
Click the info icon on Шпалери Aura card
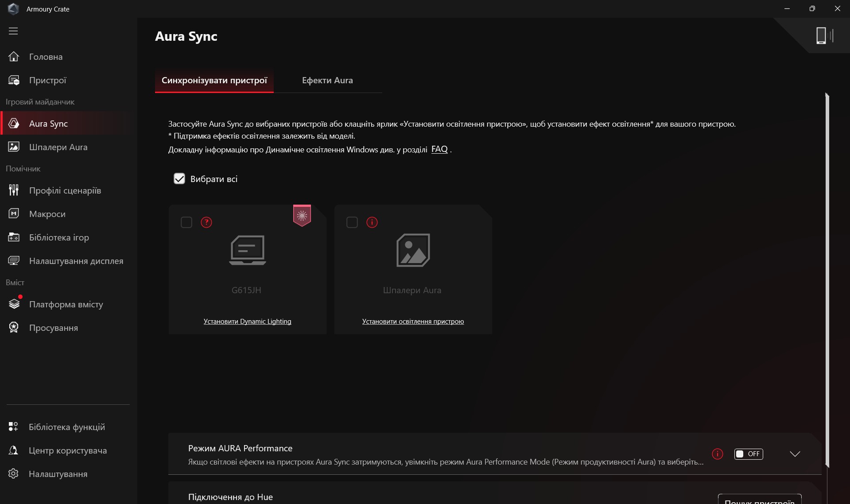[372, 222]
